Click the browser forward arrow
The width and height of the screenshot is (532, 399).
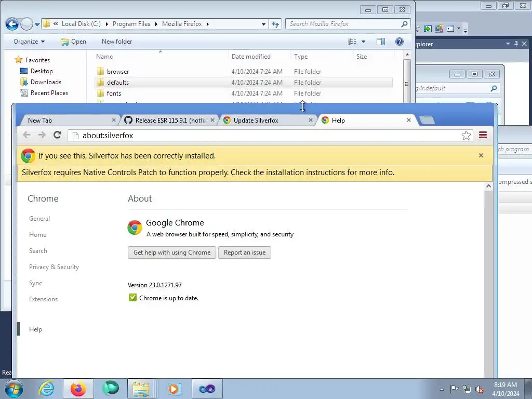[42, 135]
